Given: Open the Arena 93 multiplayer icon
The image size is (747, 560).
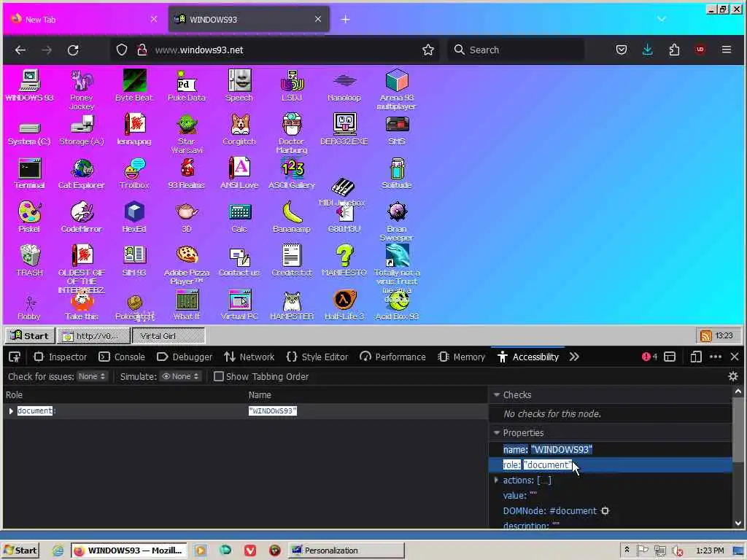Looking at the screenshot, I should [397, 89].
